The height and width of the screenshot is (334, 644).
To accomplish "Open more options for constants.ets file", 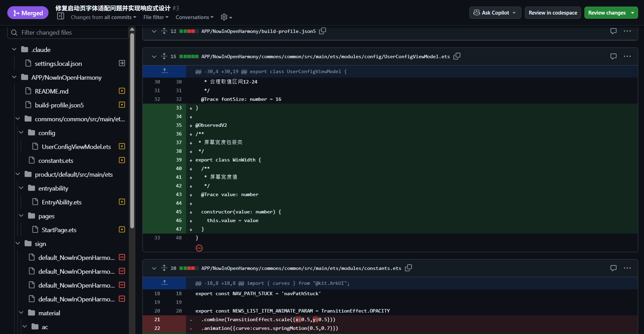I will click(627, 268).
